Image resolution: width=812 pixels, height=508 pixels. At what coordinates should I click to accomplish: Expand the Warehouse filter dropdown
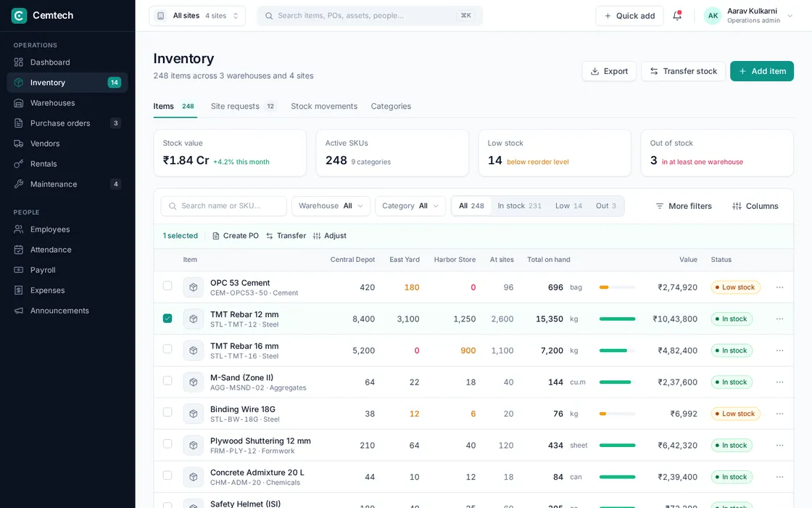(x=331, y=206)
